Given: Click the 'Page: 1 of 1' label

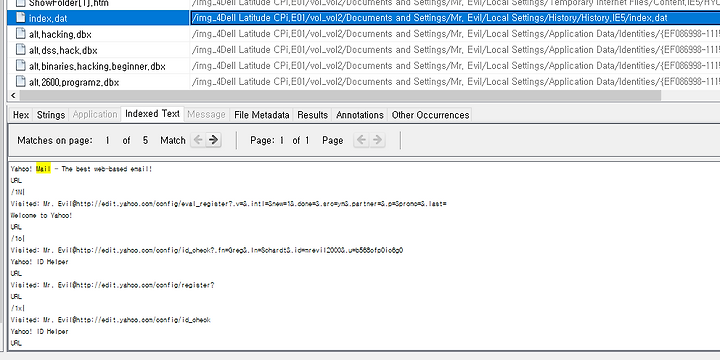Looking at the screenshot, I should tap(280, 141).
